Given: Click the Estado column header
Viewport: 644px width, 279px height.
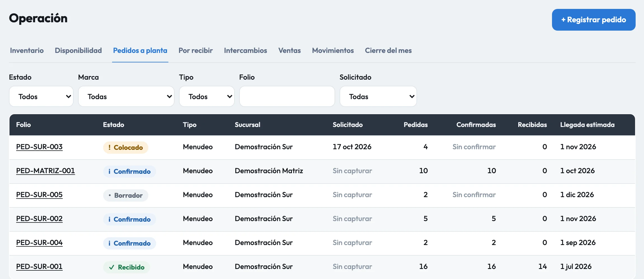Looking at the screenshot, I should (113, 125).
